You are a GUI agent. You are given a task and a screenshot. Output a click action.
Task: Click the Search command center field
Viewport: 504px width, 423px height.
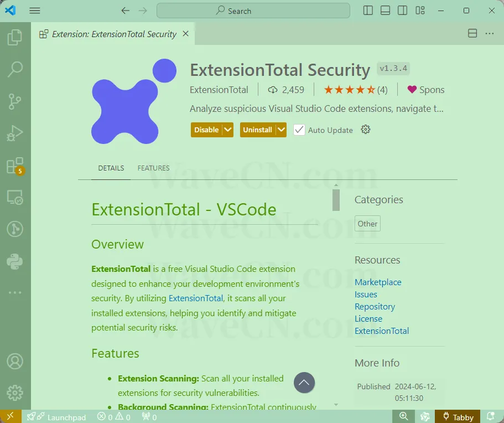253,11
